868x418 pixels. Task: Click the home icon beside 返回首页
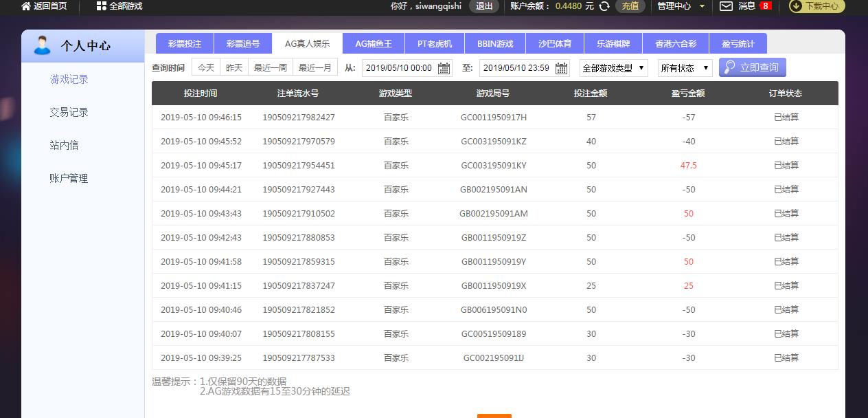tap(26, 6)
